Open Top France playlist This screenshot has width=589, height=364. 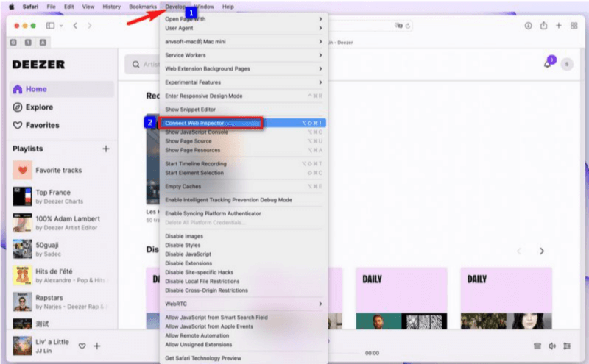pos(48,196)
